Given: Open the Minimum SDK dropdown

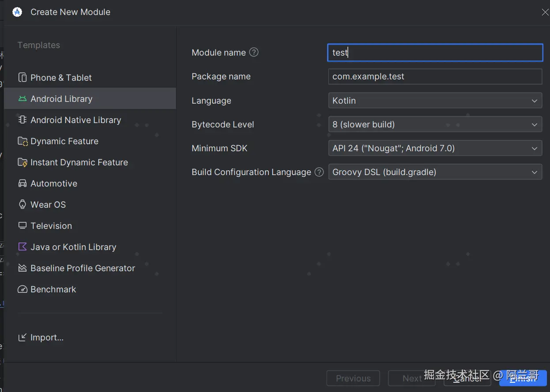Looking at the screenshot, I should 435,148.
